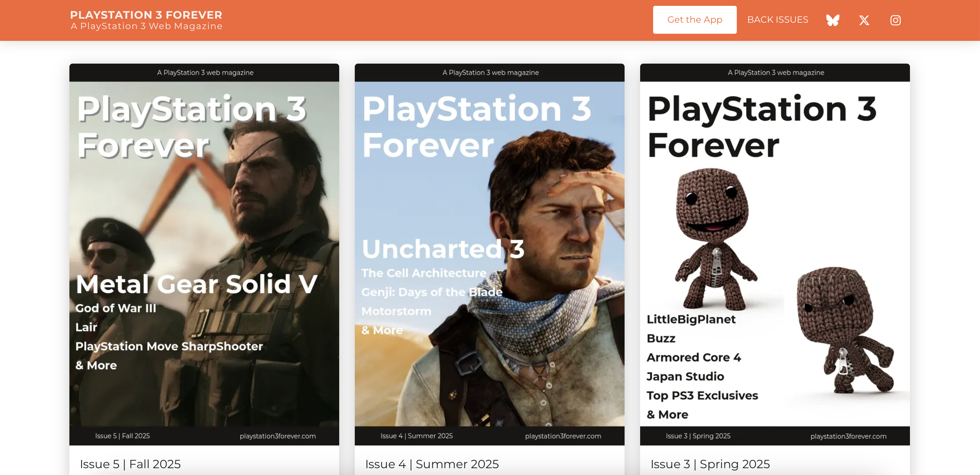This screenshot has height=475, width=980.
Task: Open the X logo beside the Instagram icon
Action: coord(864,20)
